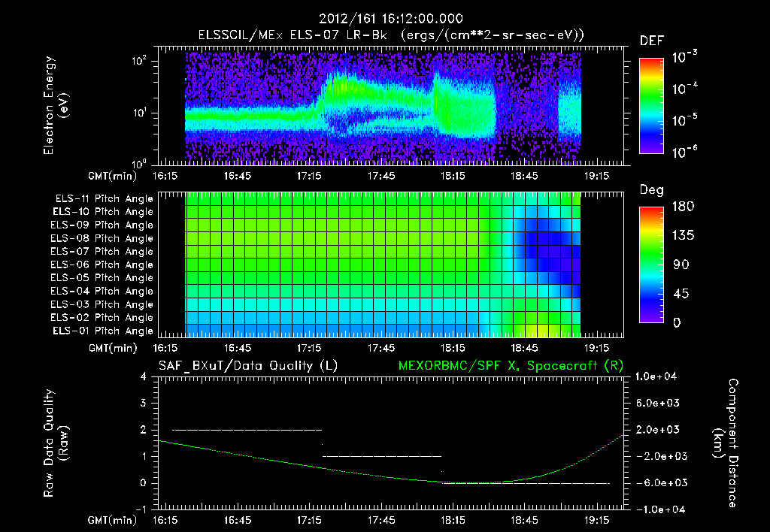This screenshot has width=770, height=532.
Task: Click 18:15 time tick under the pitch angle panel
Action: tap(453, 348)
